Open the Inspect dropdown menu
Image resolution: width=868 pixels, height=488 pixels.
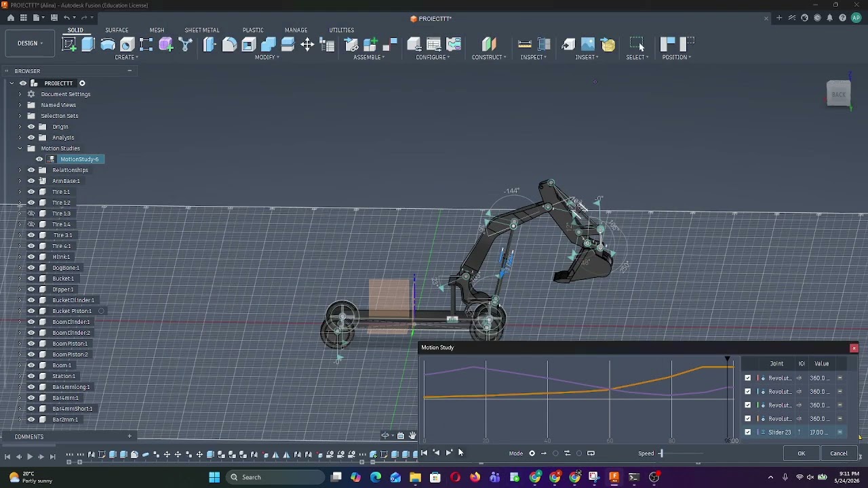pos(534,58)
